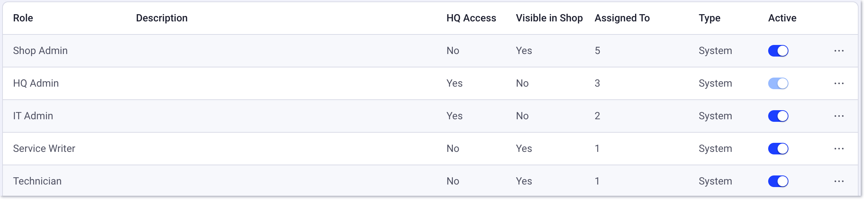Open the Service Writer ellipsis menu
The image size is (868, 203).
(839, 149)
